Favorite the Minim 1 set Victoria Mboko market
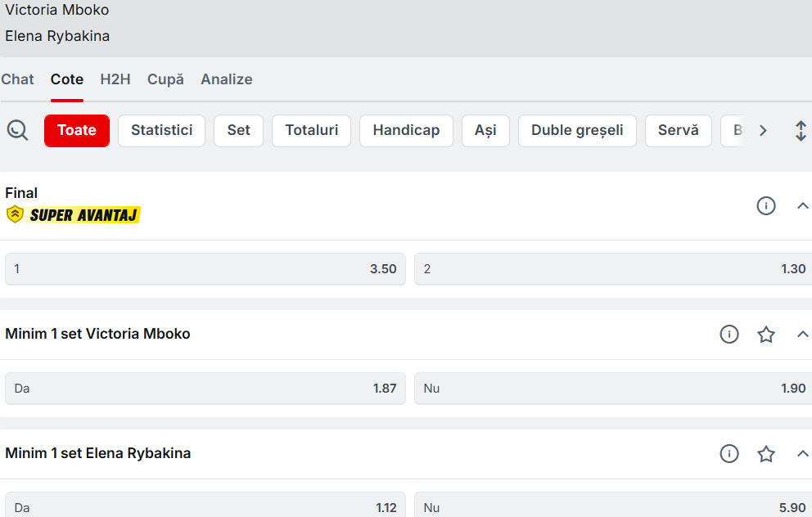 [765, 334]
